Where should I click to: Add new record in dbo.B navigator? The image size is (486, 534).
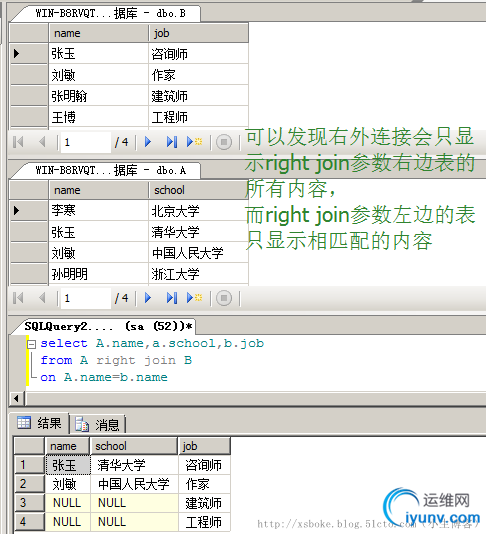click(x=194, y=142)
